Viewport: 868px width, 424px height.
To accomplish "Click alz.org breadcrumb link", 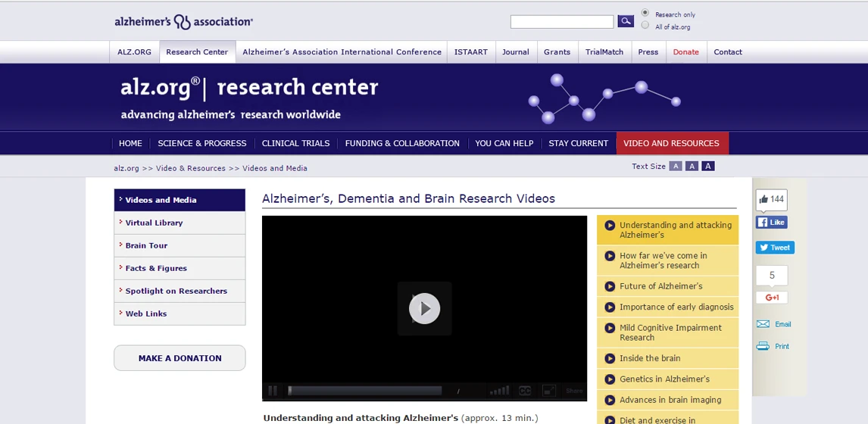I will coord(126,168).
